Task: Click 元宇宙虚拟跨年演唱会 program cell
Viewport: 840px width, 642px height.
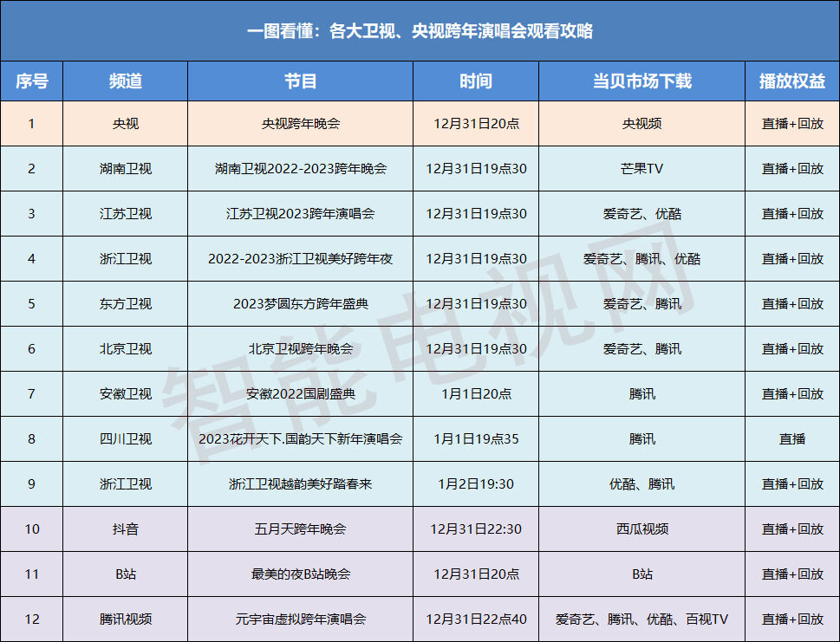Action: 301,619
